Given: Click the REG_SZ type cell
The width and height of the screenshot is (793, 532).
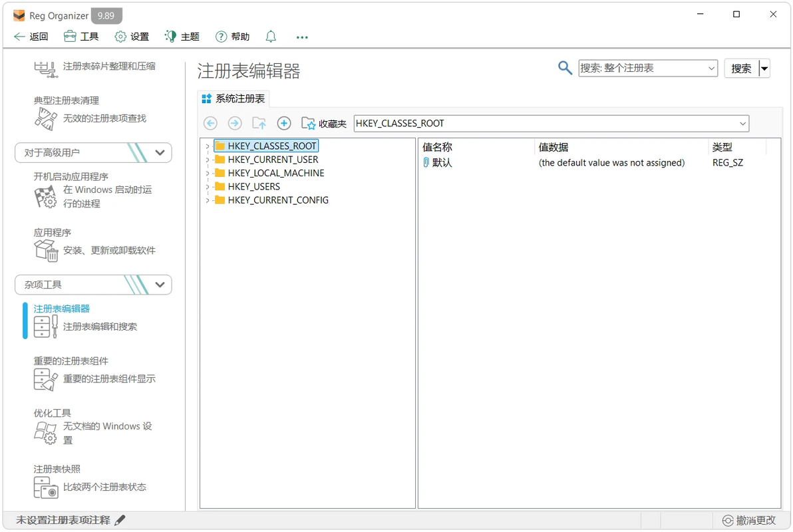Looking at the screenshot, I should click(x=727, y=163).
